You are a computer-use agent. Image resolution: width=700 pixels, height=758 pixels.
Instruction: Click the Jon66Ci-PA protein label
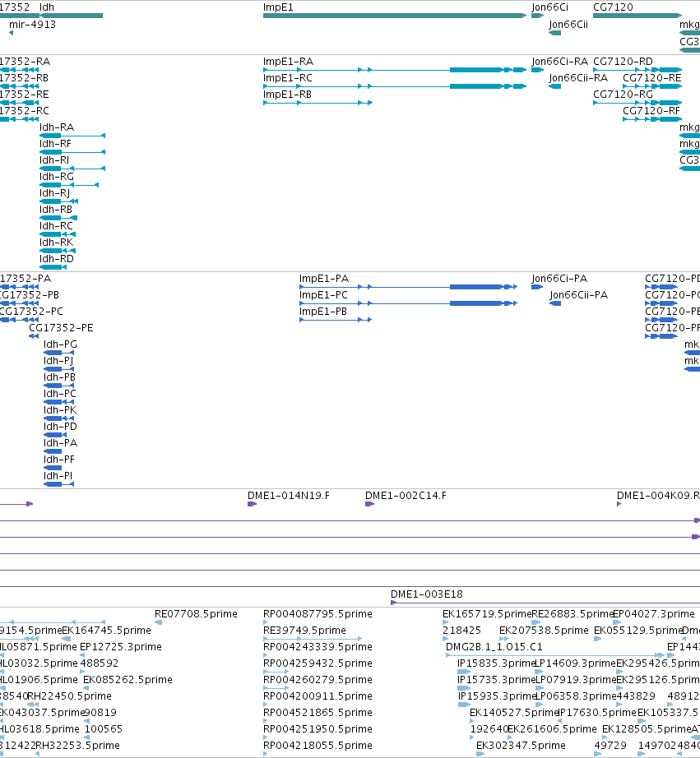pyautogui.click(x=559, y=279)
